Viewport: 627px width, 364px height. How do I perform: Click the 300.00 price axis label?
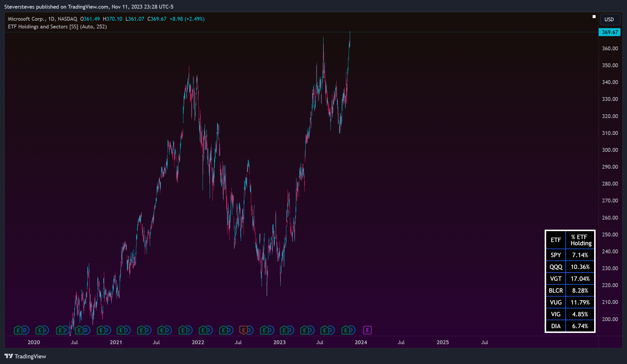pos(610,150)
